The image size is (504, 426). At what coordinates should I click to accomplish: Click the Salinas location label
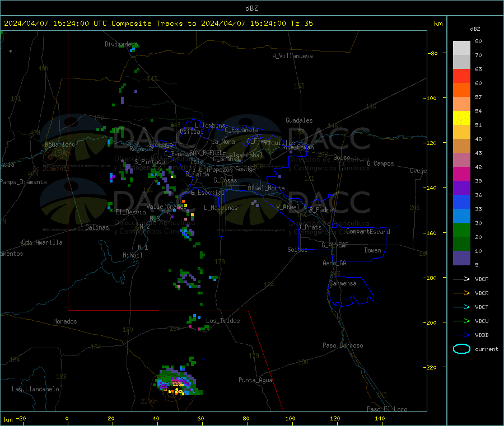pos(97,227)
